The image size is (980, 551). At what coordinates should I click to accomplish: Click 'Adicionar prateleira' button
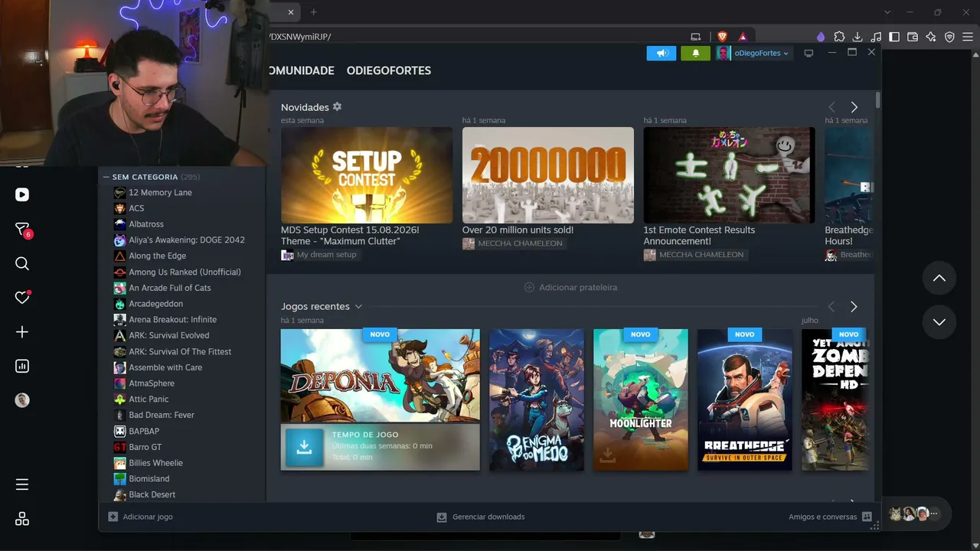point(570,287)
